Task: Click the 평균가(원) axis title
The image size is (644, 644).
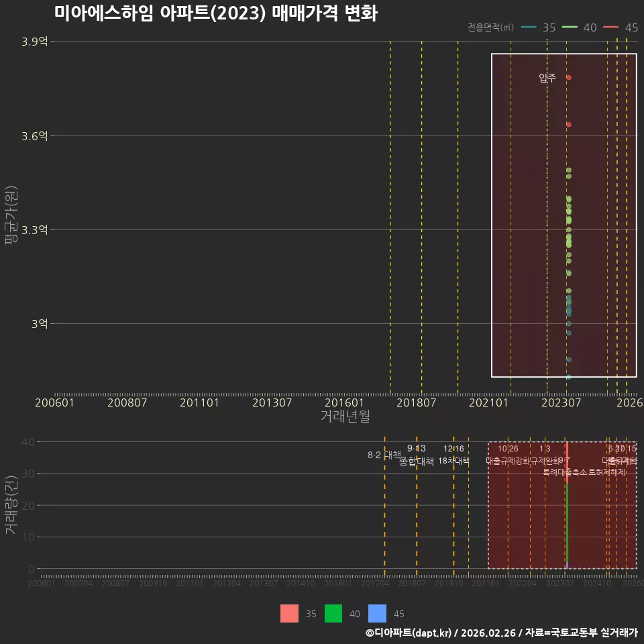Action: pyautogui.click(x=11, y=215)
